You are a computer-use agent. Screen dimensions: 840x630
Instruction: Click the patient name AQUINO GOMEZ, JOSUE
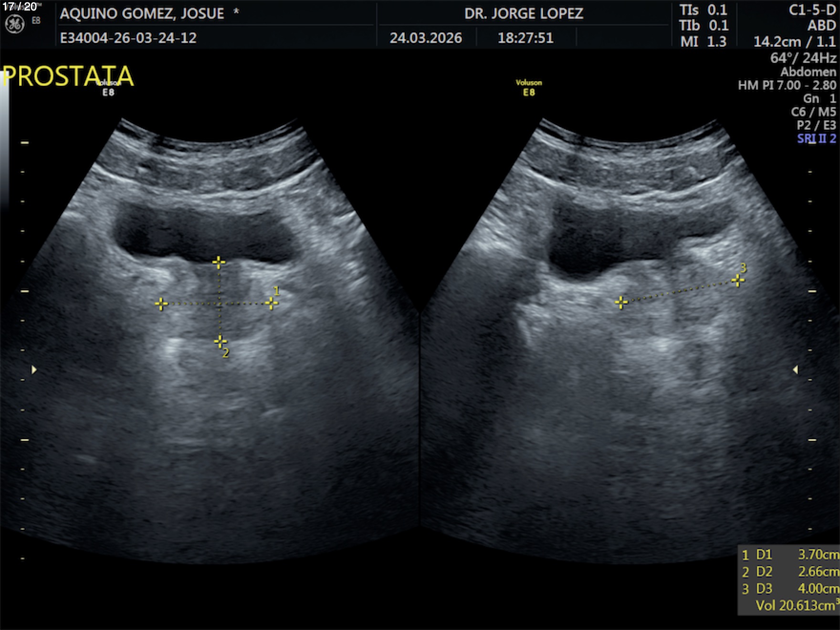pos(142,13)
